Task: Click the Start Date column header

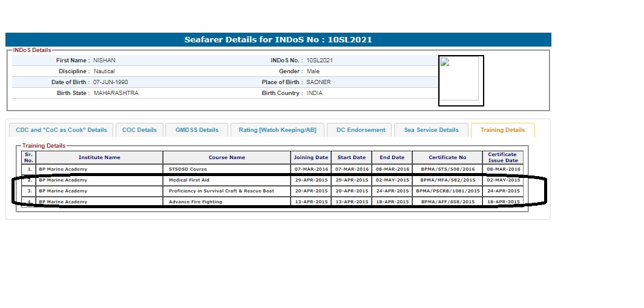Action: [x=352, y=157]
